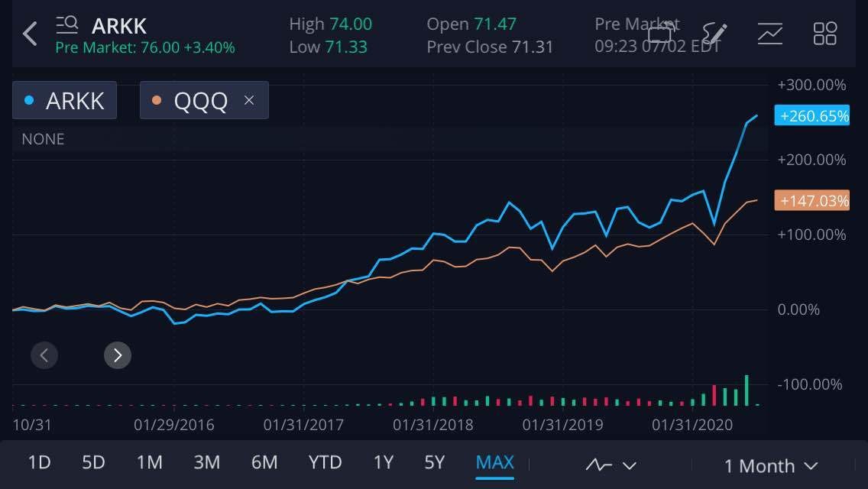This screenshot has height=489, width=868.
Task: Tap the back arrow beside ARKK
Action: [x=30, y=34]
